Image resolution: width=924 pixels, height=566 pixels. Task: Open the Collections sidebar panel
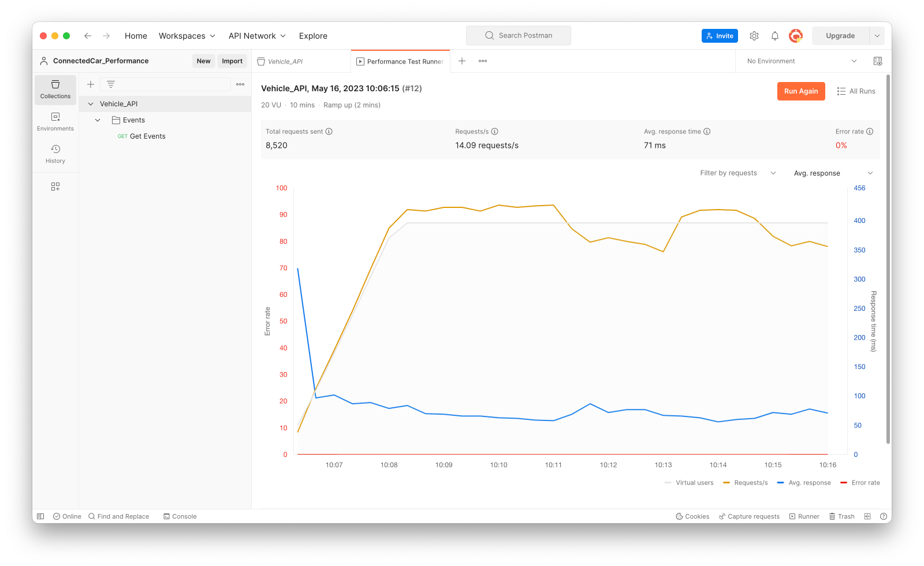click(55, 90)
